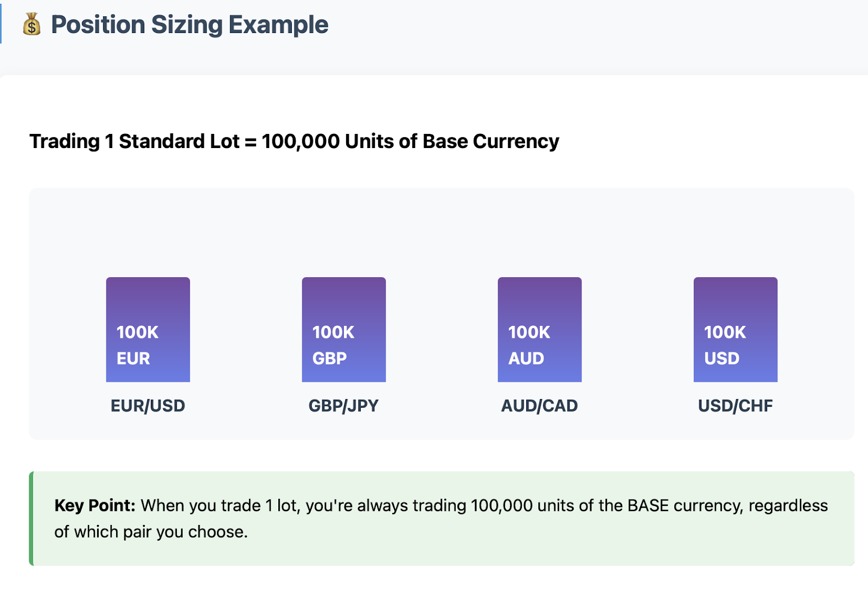The image size is (868, 590).
Task: Click the 100K text in the EUR bar
Action: [x=137, y=332]
